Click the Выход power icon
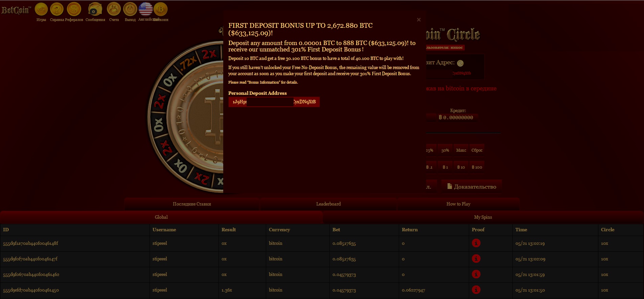644x299 pixels. (x=130, y=9)
